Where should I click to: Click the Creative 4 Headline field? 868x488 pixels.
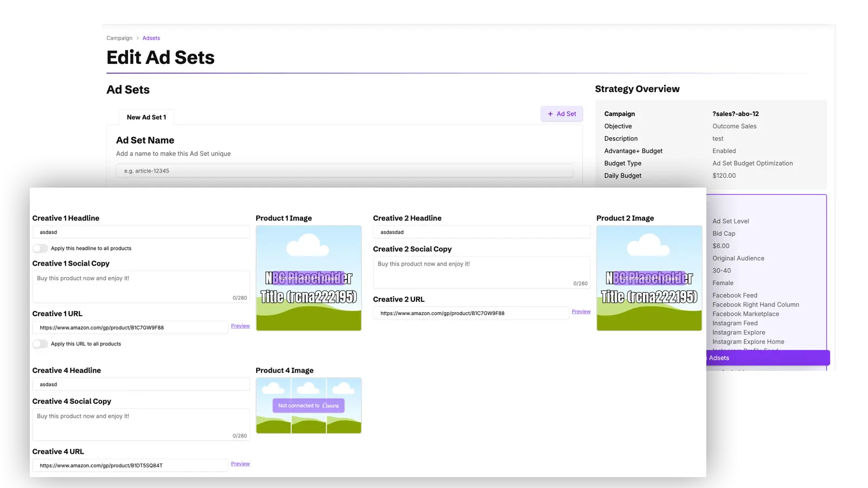click(141, 384)
